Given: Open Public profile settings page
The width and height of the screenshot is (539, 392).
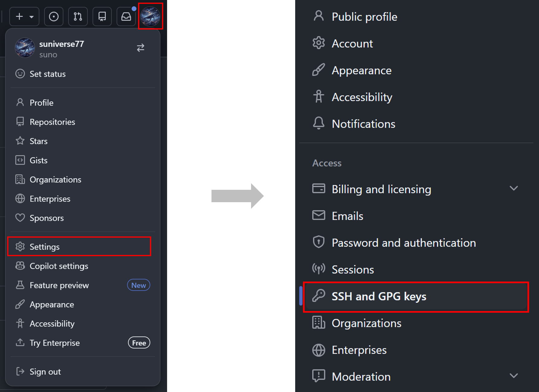Looking at the screenshot, I should pyautogui.click(x=416, y=17).
